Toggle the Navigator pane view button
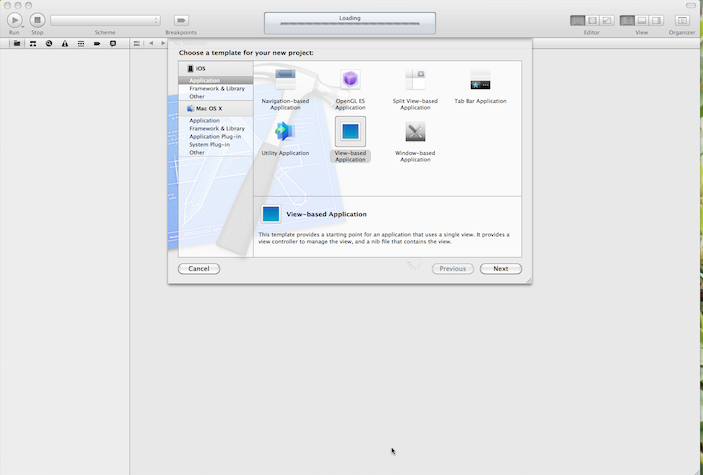703x475 pixels. point(627,20)
